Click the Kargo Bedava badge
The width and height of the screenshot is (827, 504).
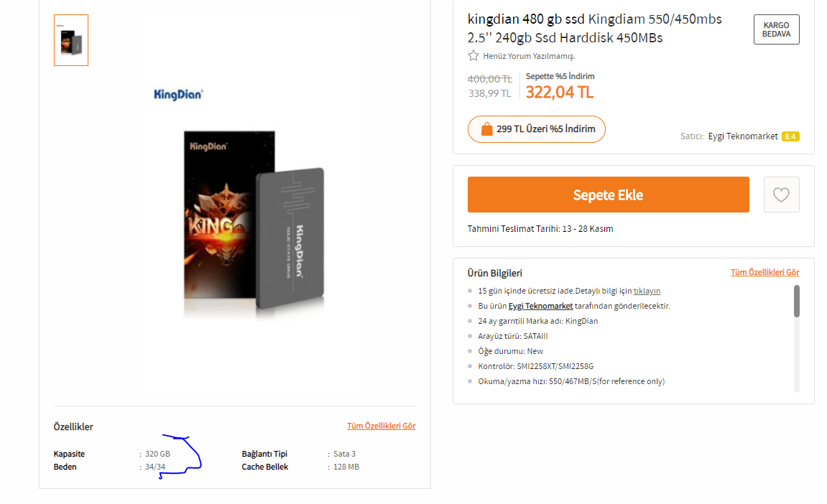click(x=777, y=29)
